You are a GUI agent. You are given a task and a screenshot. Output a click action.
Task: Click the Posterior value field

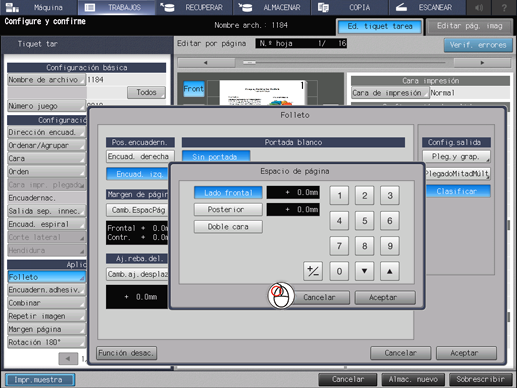pyautogui.click(x=293, y=209)
